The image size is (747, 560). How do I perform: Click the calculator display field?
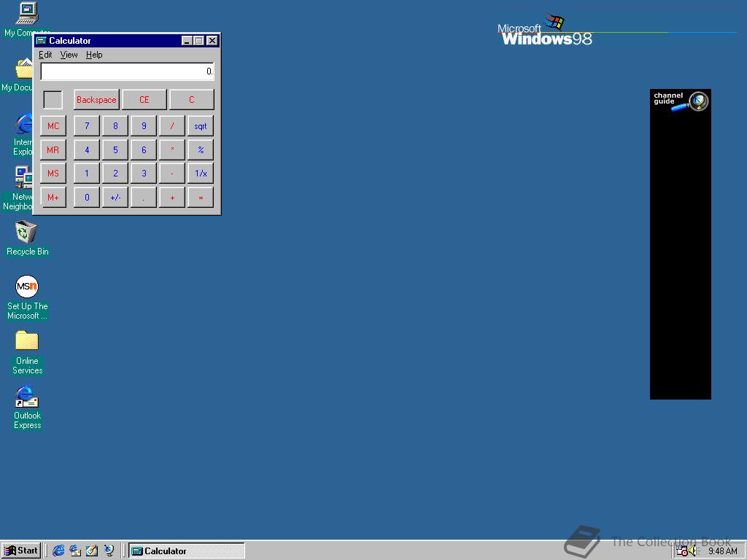coord(127,71)
